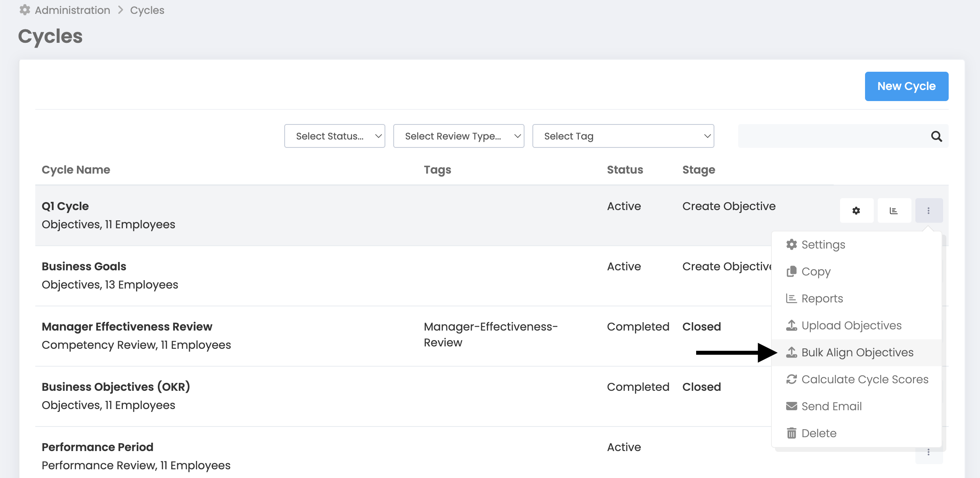
Task: Open reports chart icon for Q1 Cycle
Action: (894, 210)
